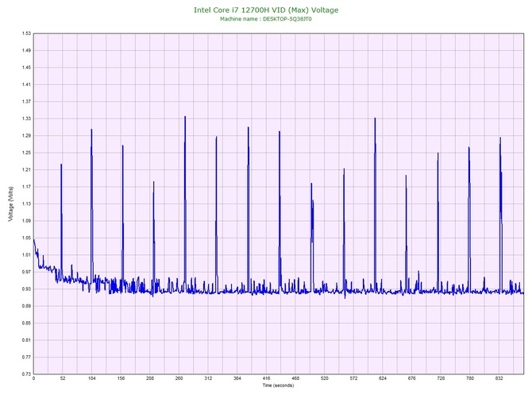Click the 364 time axis tick
The image size is (532, 399).
[237, 378]
